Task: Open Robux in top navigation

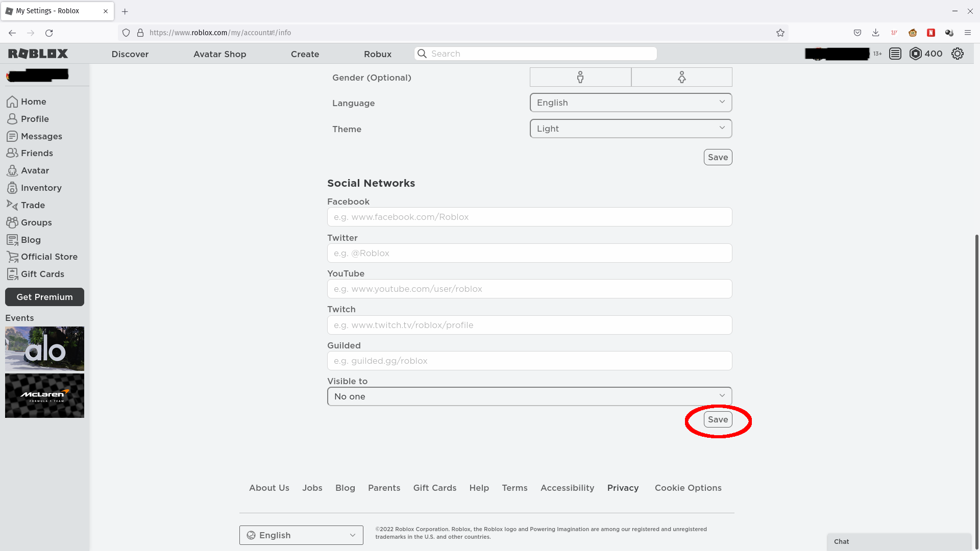Action: [378, 54]
